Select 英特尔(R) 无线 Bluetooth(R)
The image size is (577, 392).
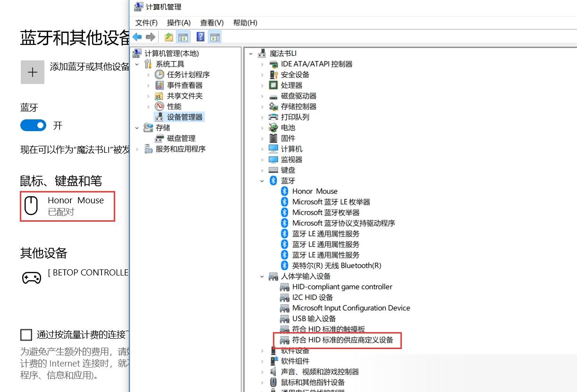[337, 266]
